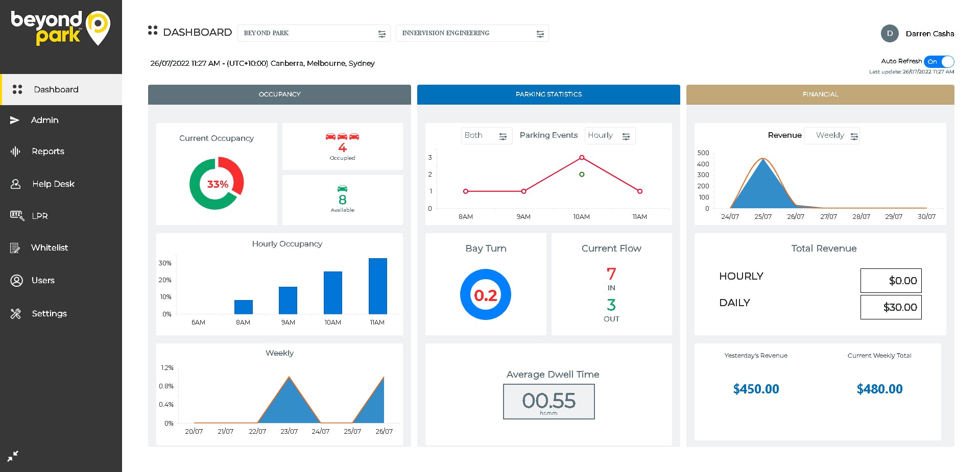Open the Both direction dropdown

coord(487,136)
